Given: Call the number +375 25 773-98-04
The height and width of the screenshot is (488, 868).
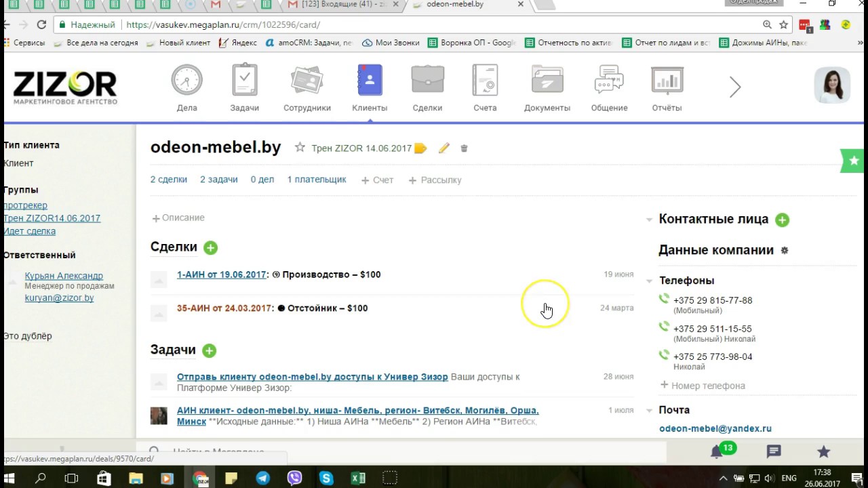Looking at the screenshot, I should (713, 357).
